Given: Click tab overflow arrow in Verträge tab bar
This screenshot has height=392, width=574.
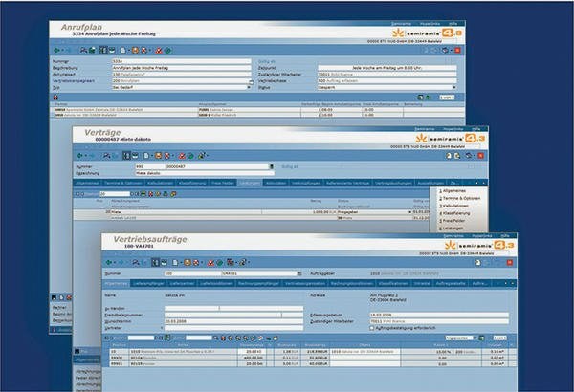Looking at the screenshot, I should (x=483, y=183).
